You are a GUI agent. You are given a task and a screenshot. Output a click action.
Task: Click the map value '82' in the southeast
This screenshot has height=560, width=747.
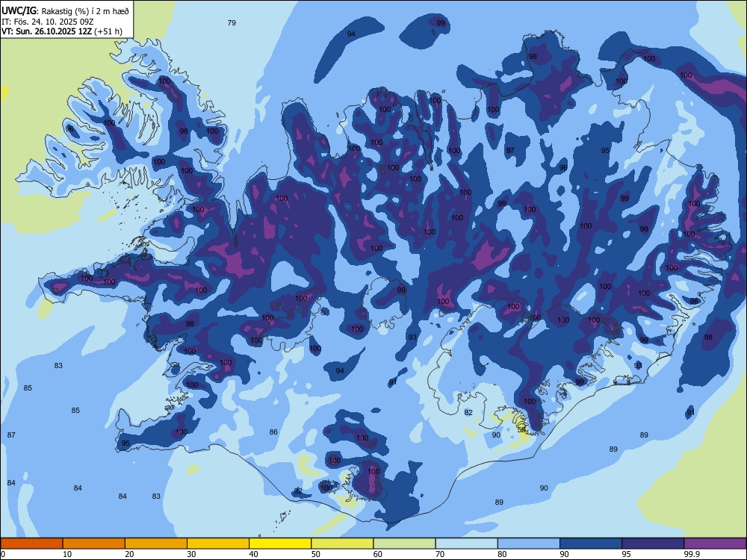tap(468, 412)
